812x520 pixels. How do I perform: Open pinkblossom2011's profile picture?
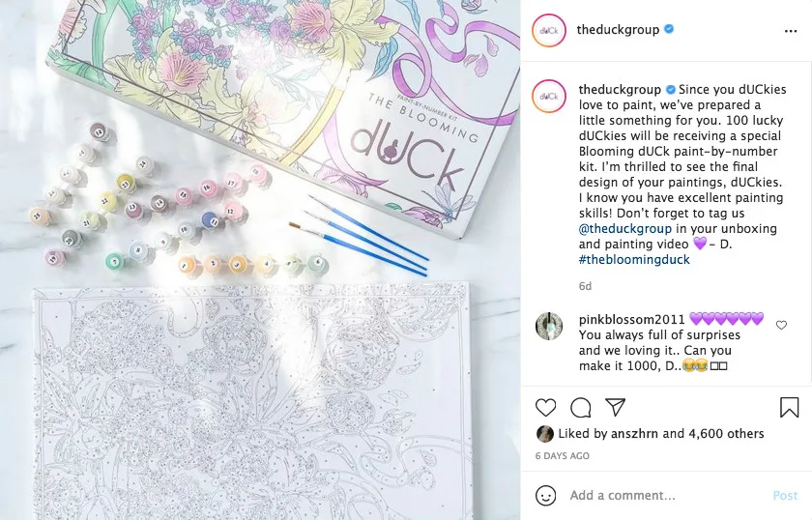pos(549,327)
